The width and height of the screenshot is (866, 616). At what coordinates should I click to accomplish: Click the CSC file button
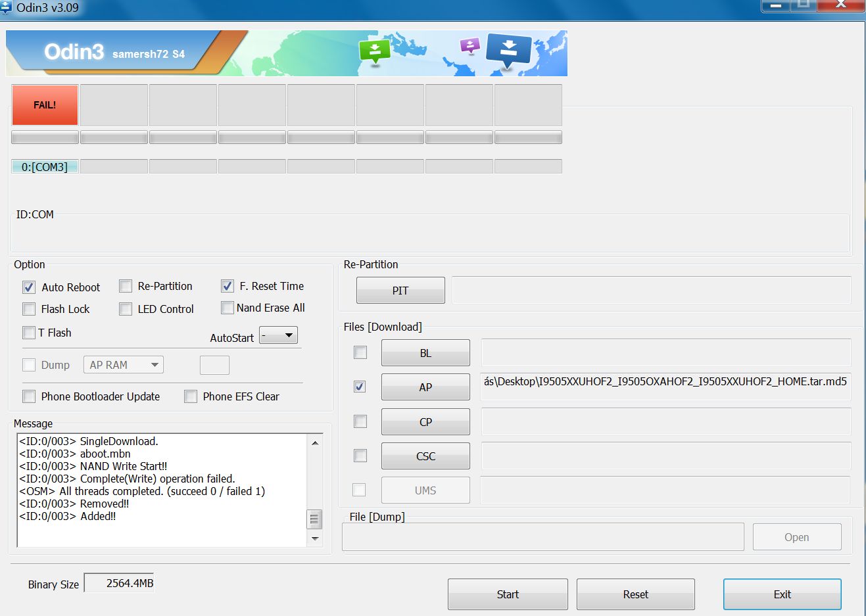(x=425, y=456)
